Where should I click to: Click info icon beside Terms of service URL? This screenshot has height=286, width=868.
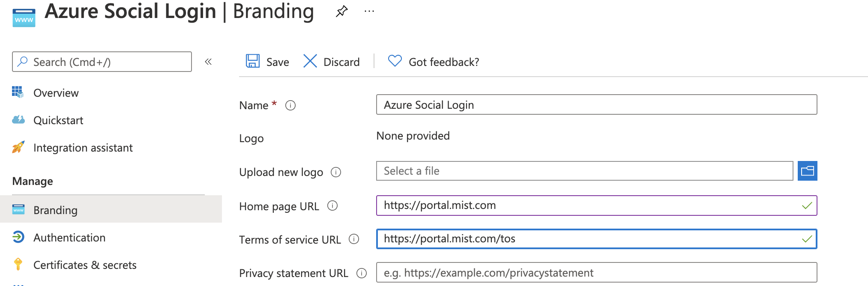point(354,239)
